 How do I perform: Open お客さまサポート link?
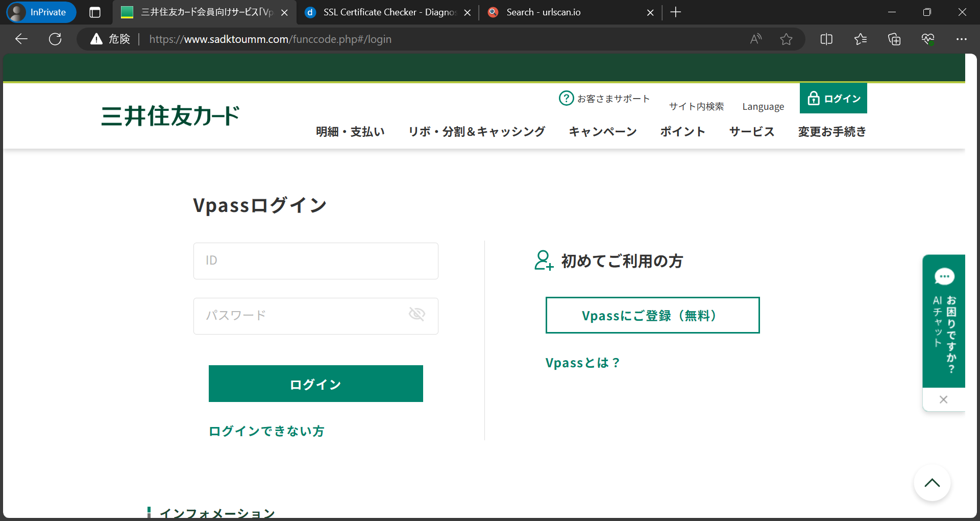pos(613,99)
